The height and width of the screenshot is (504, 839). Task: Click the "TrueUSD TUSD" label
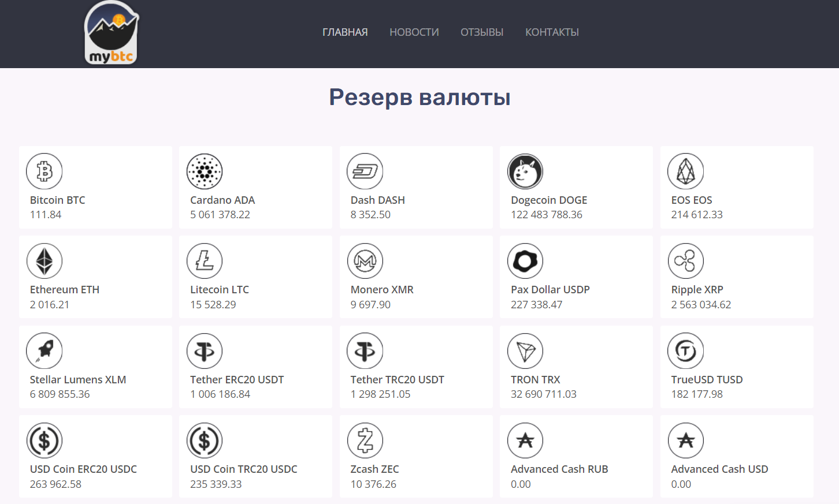click(707, 380)
